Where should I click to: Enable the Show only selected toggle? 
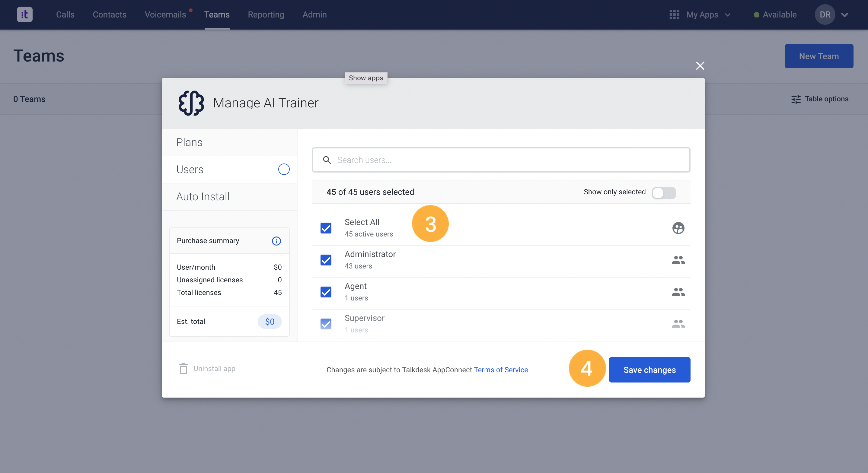pos(664,193)
